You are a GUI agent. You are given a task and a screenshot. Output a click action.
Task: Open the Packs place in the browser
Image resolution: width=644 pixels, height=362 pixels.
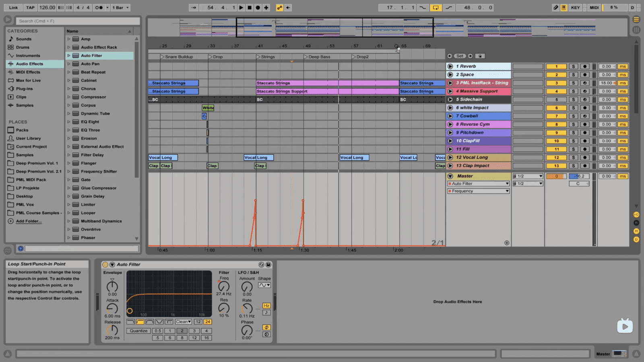[x=22, y=130]
